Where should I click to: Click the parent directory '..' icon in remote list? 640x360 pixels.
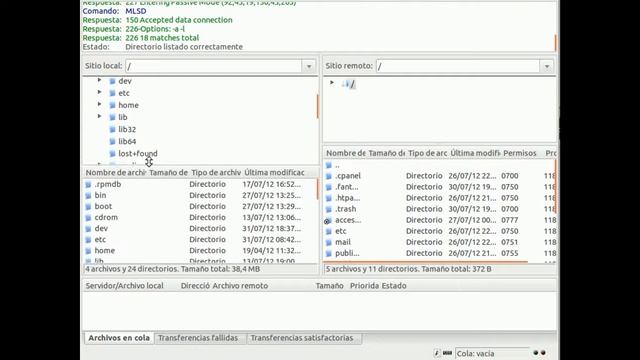click(329, 165)
